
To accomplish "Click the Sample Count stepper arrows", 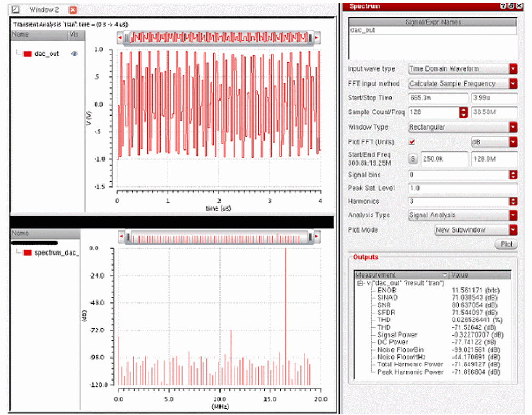I will [463, 112].
